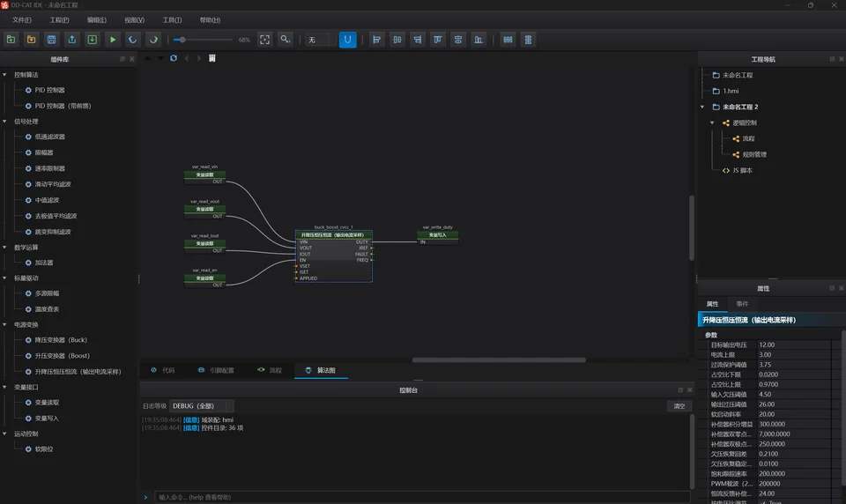Viewport: 846px width, 504px height.
Task: Open the 编辑(E) menu
Action: tap(97, 20)
